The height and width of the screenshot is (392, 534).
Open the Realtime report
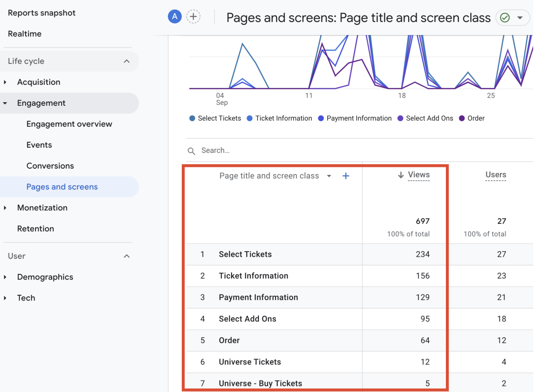pos(25,34)
